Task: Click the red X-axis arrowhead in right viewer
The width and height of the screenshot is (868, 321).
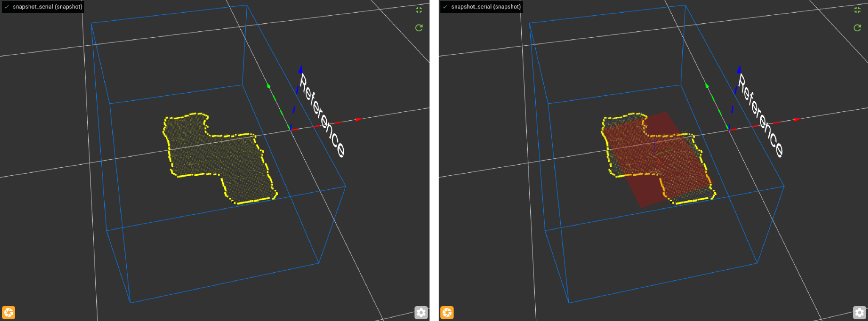Action: tap(797, 119)
